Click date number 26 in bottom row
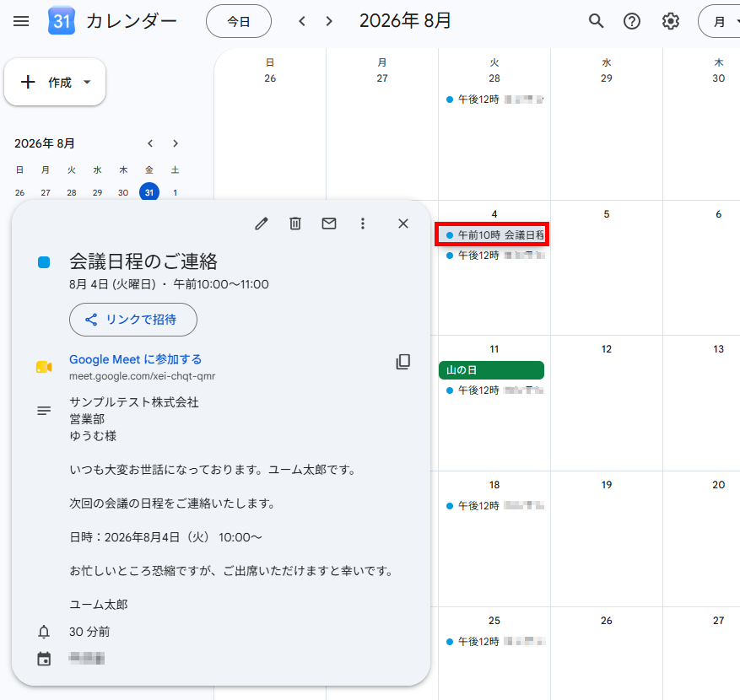The image size is (740, 700). (607, 621)
